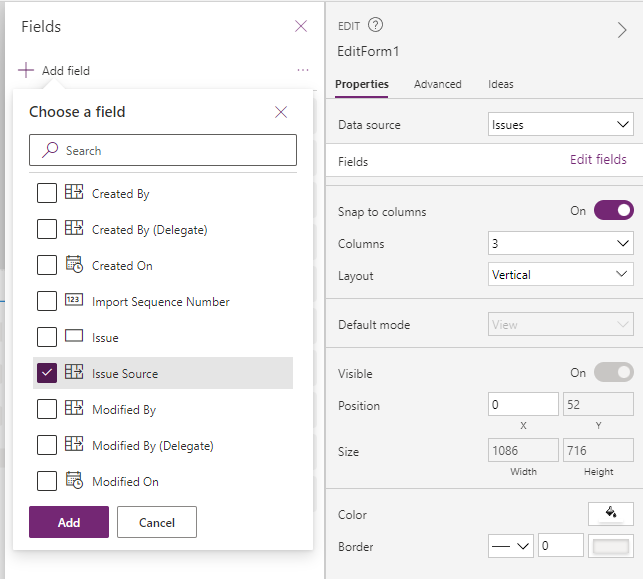Check the Issue field checkbox
The image size is (643, 579).
coord(47,337)
